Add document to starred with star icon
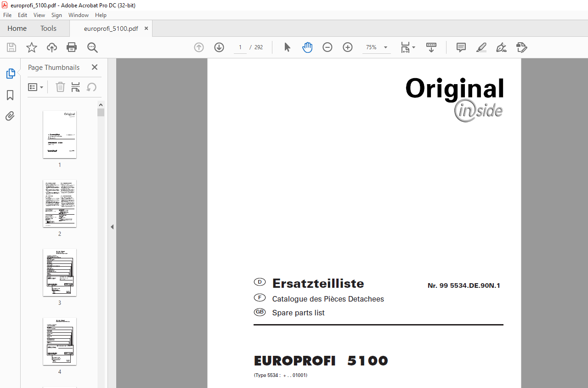Screen dimensions: 588x388 31,47
